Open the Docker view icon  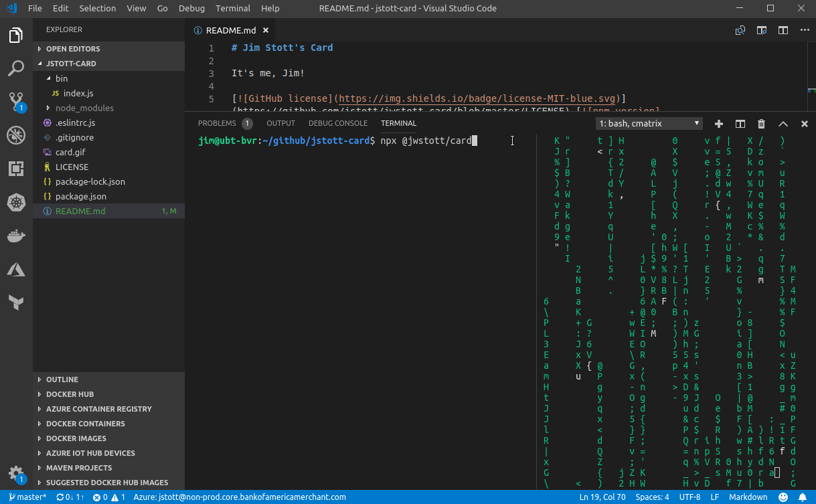click(x=16, y=236)
